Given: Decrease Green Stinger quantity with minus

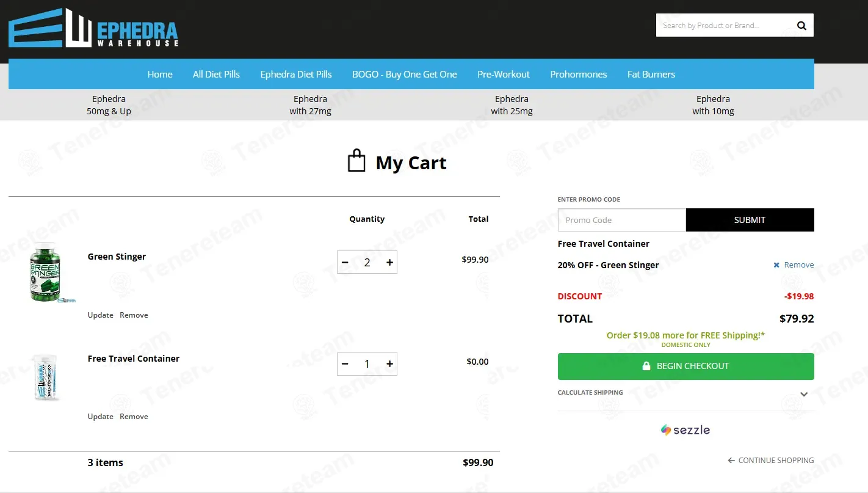Looking at the screenshot, I should tap(345, 263).
